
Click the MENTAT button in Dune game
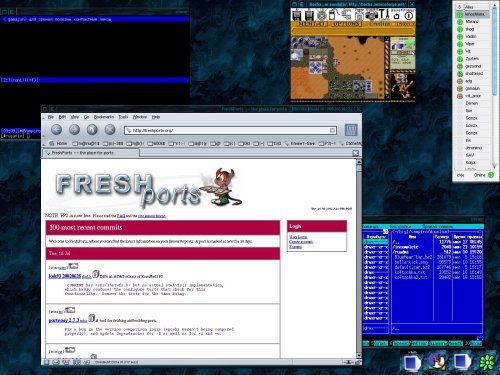coord(311,24)
